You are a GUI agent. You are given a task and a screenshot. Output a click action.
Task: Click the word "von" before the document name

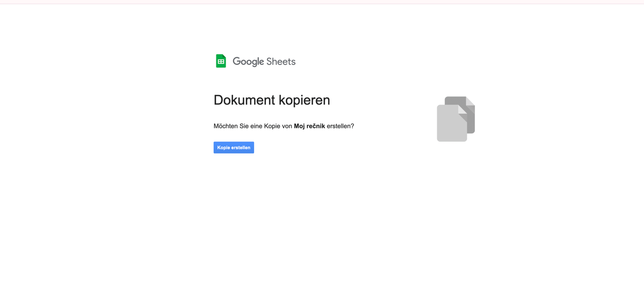[x=287, y=126]
